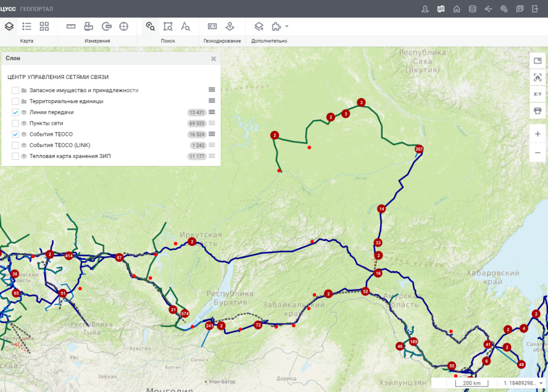
Task: Click the print icon on the map
Action: [538, 111]
